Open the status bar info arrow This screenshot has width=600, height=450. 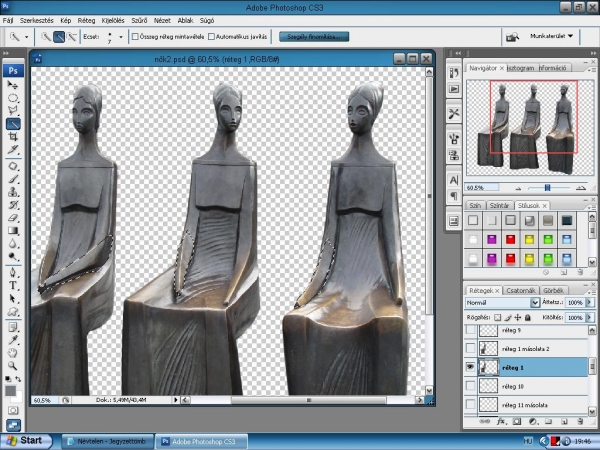pos(176,400)
